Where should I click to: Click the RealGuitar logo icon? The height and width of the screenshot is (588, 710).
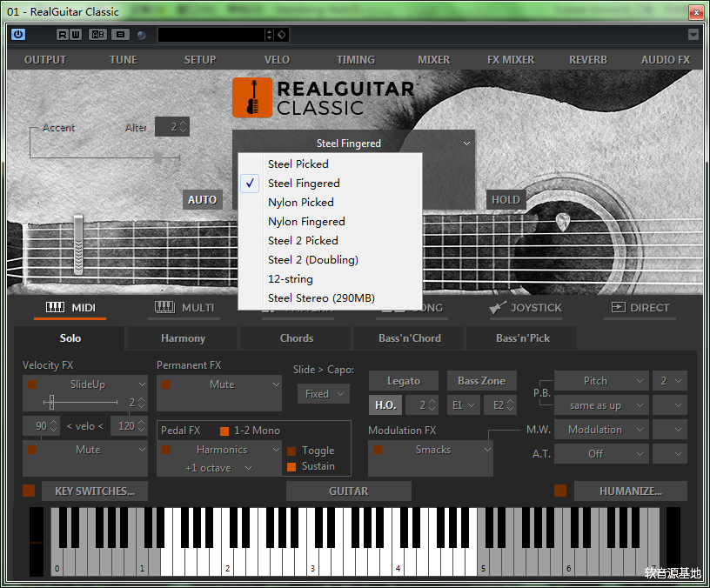pyautogui.click(x=252, y=98)
